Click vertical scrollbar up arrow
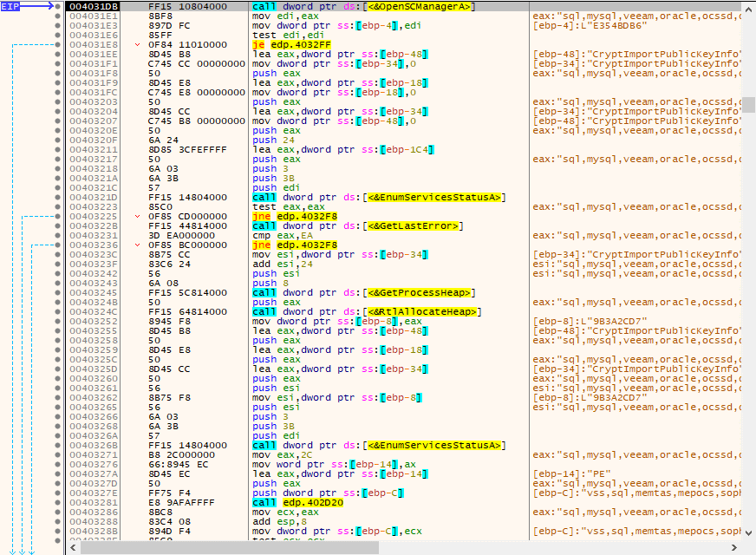 click(x=748, y=10)
